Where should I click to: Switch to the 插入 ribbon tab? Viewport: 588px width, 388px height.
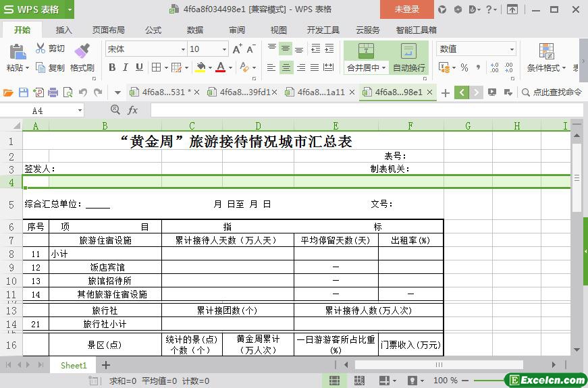(x=64, y=30)
